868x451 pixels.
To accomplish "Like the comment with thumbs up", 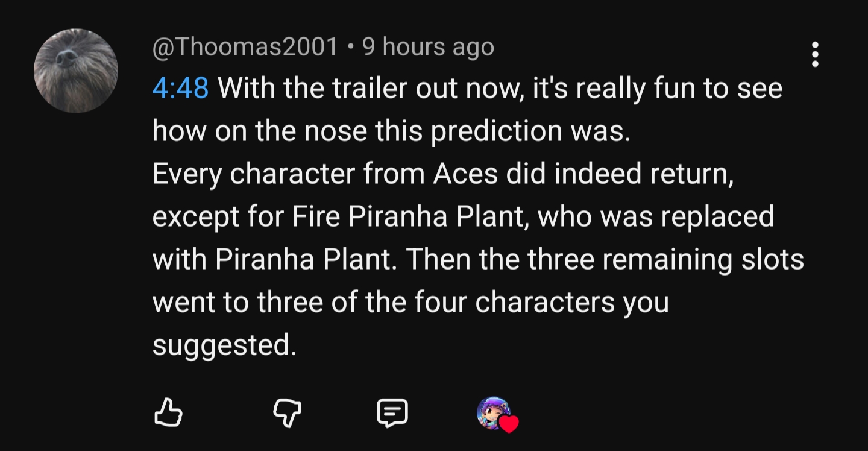I will 168,413.
